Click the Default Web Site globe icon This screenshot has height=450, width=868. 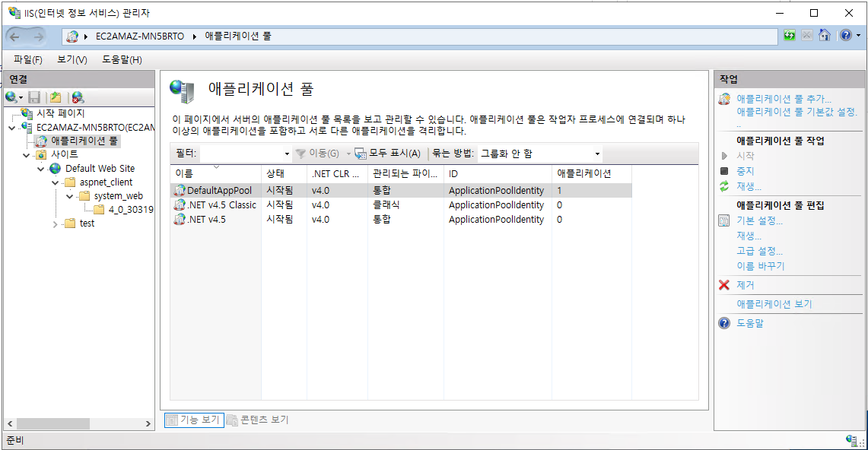tap(56, 168)
